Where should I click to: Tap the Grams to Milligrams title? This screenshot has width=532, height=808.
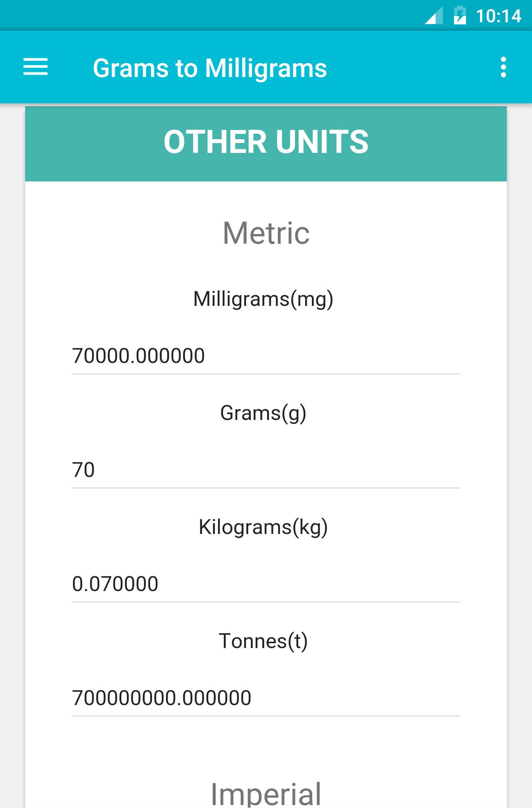click(x=210, y=68)
